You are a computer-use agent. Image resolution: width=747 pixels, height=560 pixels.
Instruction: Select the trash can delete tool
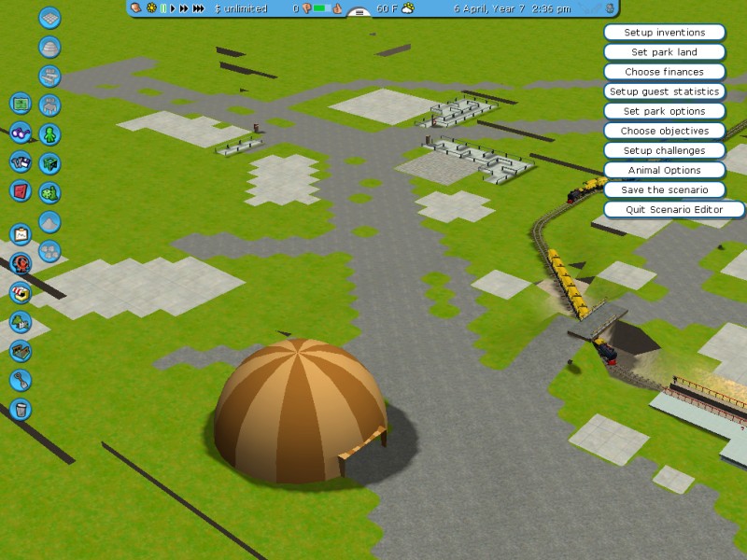click(21, 410)
